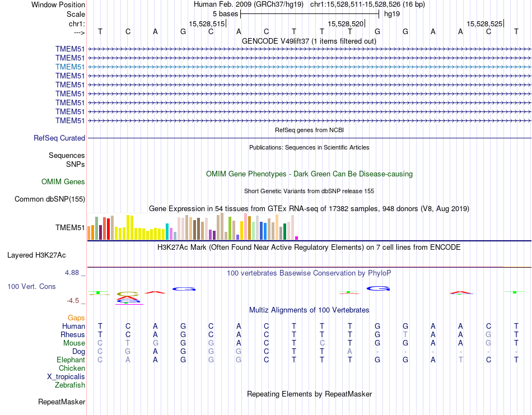Click the '5 bases' scale bar label
This screenshot has width=532, height=415.
225,14
